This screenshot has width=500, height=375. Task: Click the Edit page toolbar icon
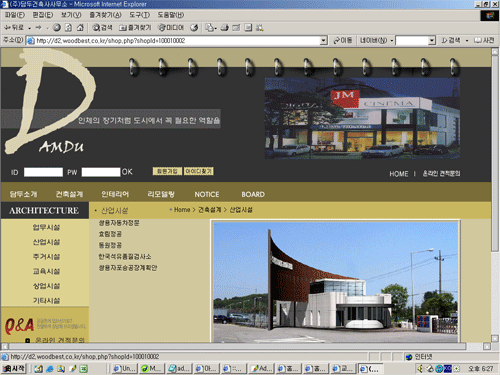tap(236, 28)
